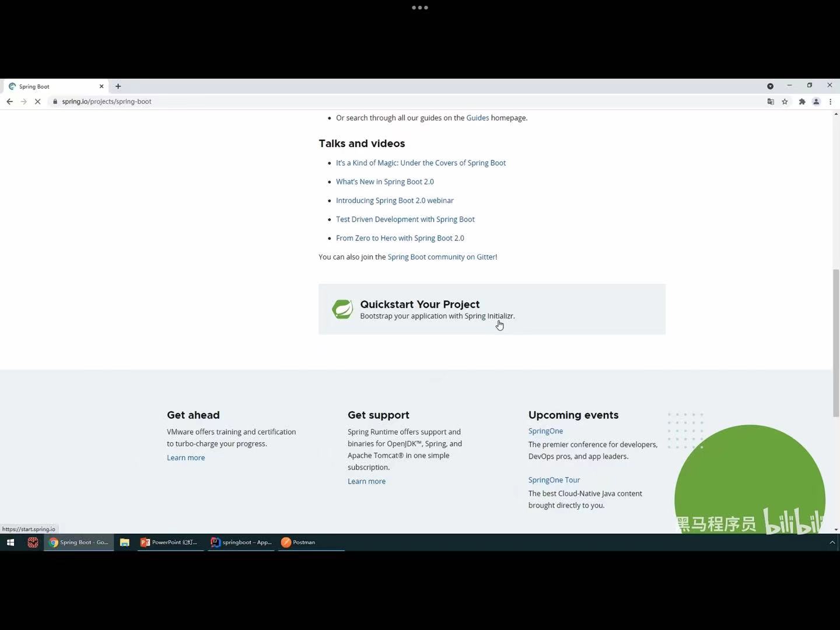Close the Spring Boot tab
Screen dimensions: 840x630
101,86
